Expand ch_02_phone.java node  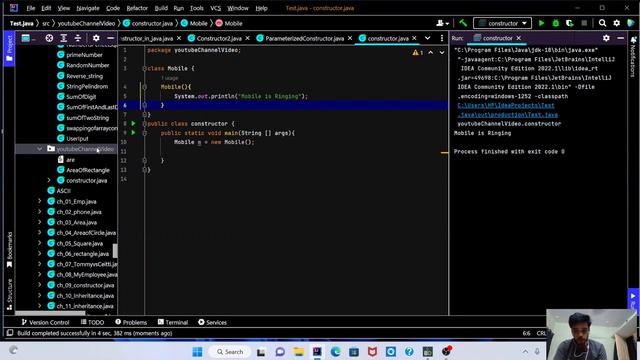coord(40,211)
